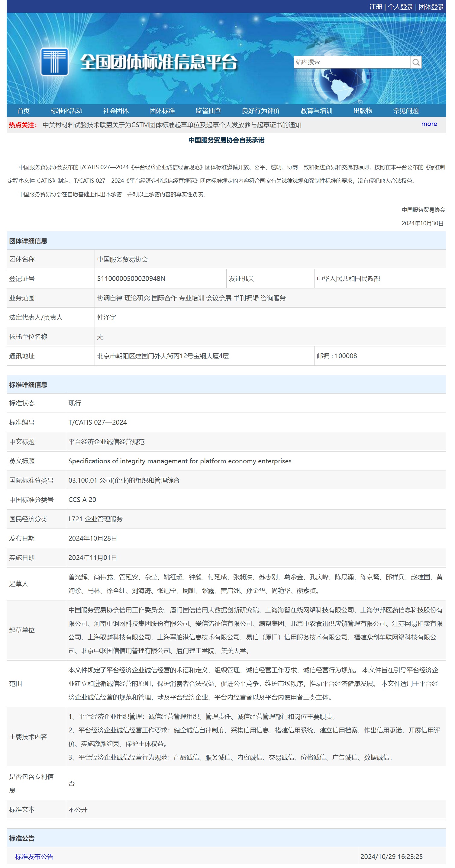455x868 pixels.
Task: Go to 首页 in the navigation bar
Action: [23, 111]
